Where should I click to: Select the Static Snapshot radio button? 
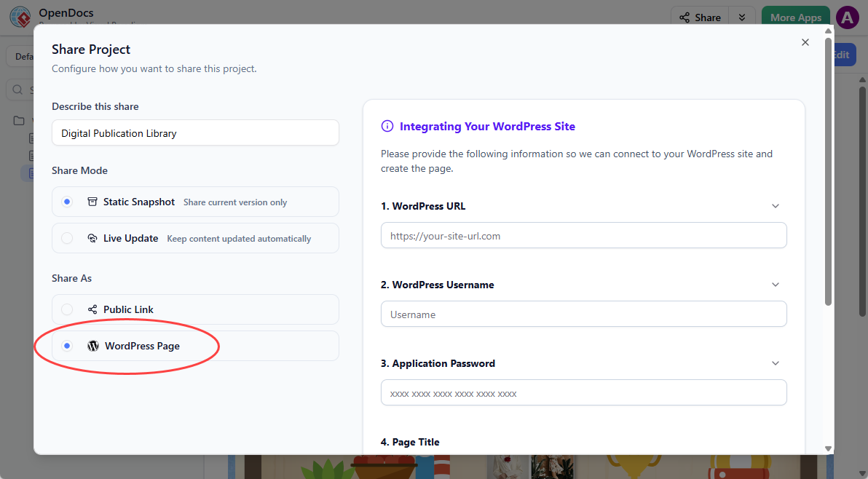(x=67, y=202)
